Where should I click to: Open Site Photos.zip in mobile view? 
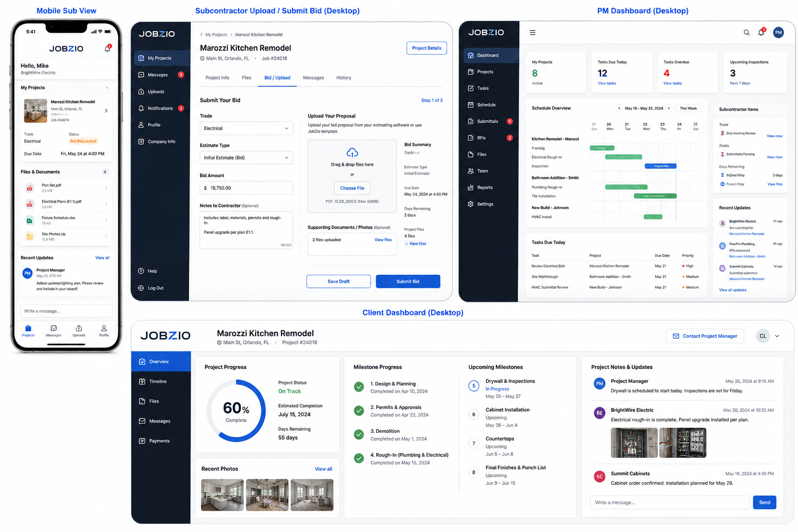pyautogui.click(x=66, y=236)
